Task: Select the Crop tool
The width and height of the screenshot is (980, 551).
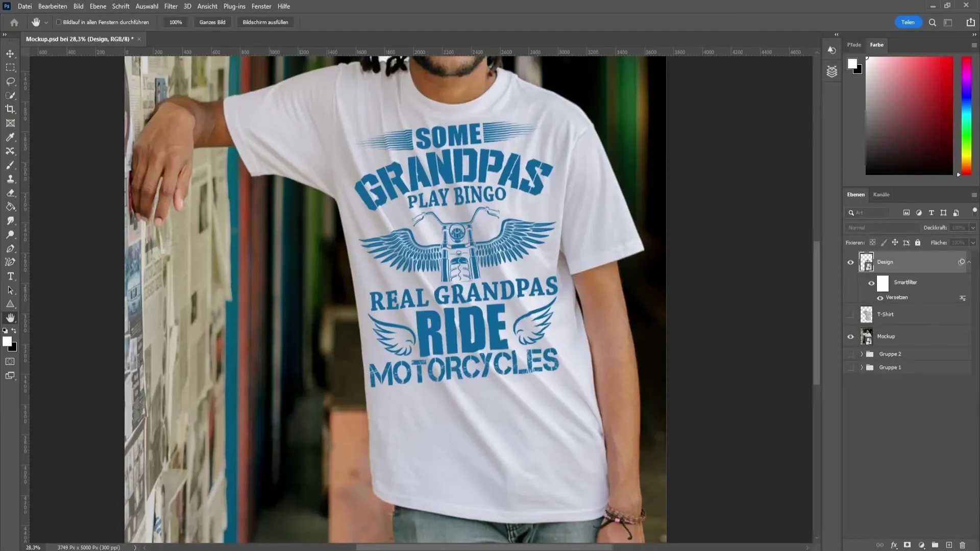Action: coord(10,109)
